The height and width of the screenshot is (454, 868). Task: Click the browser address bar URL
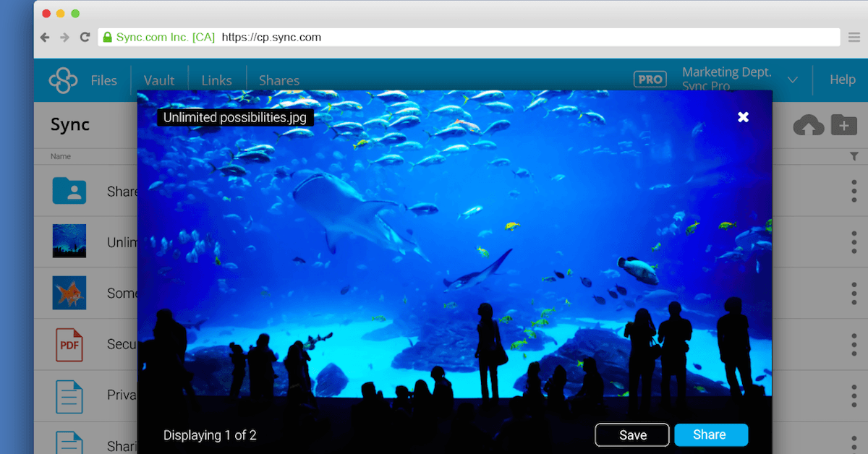[x=271, y=37]
